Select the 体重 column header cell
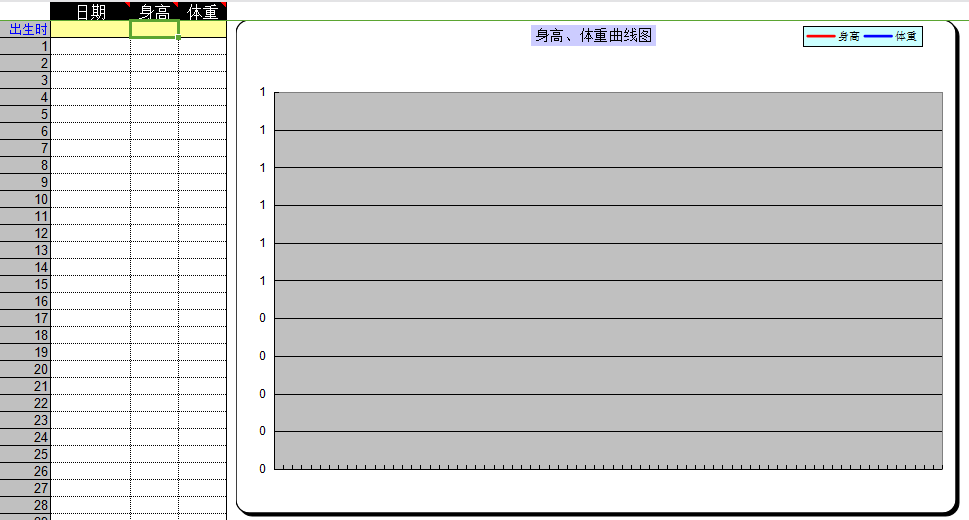This screenshot has width=969, height=520. (203, 11)
